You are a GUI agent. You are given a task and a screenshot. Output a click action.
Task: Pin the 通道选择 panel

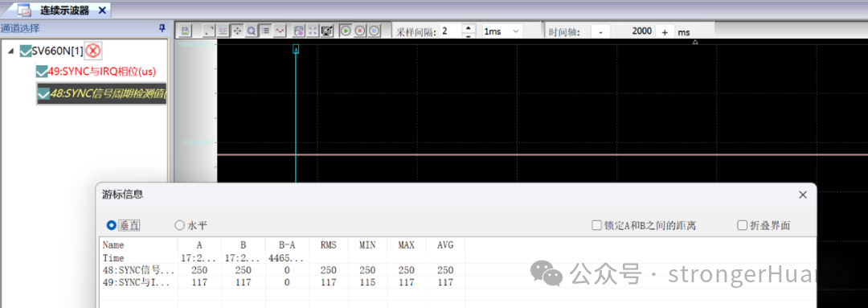[162, 27]
